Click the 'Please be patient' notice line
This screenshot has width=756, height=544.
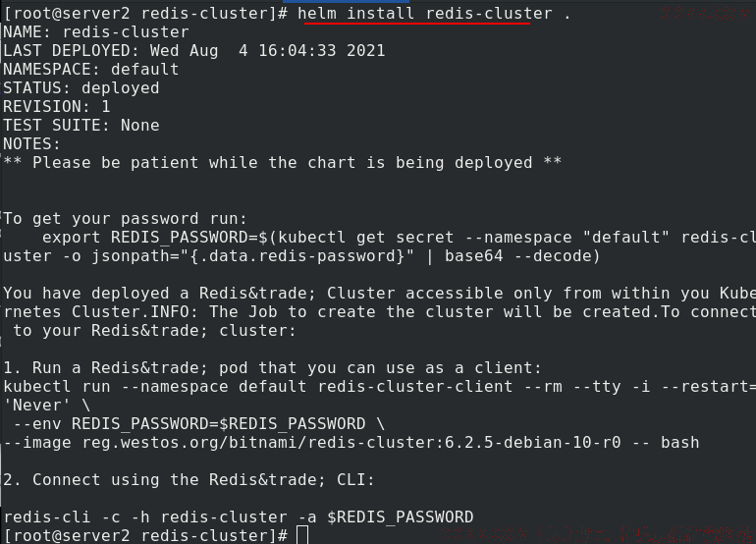(283, 163)
